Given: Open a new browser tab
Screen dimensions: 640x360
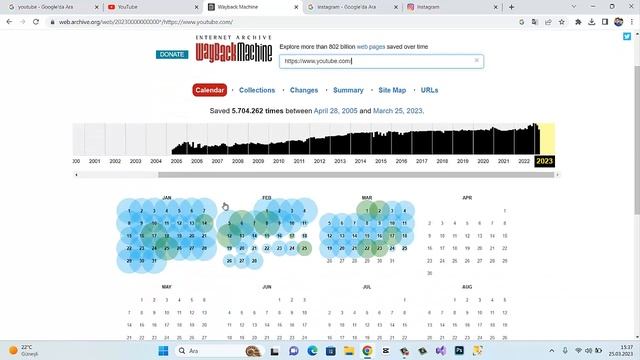Looking at the screenshot, I should tap(511, 7).
